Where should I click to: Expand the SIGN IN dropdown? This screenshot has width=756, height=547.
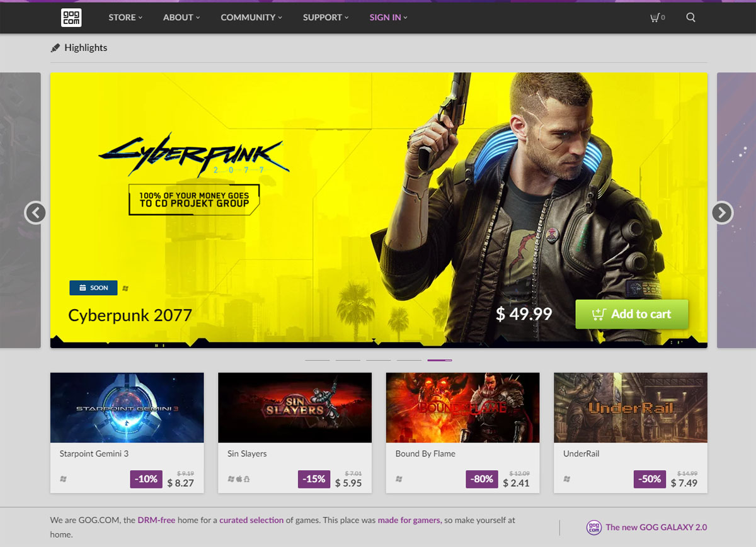[388, 18]
